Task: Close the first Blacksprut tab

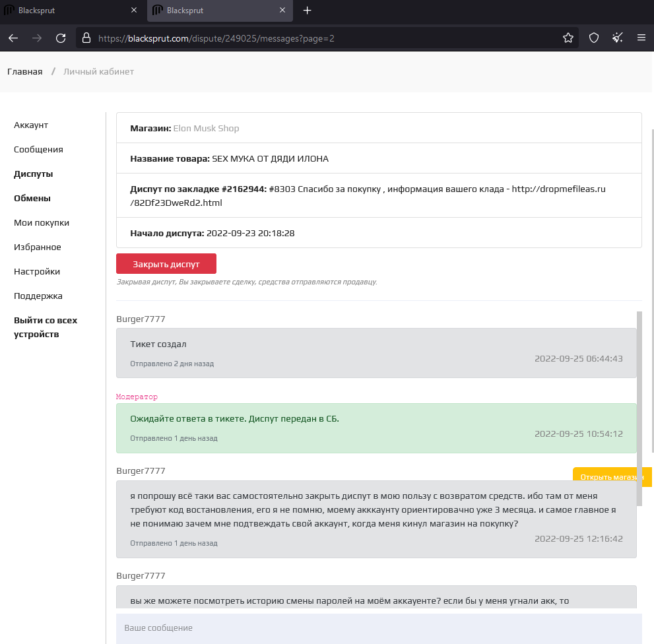Action: (134, 10)
